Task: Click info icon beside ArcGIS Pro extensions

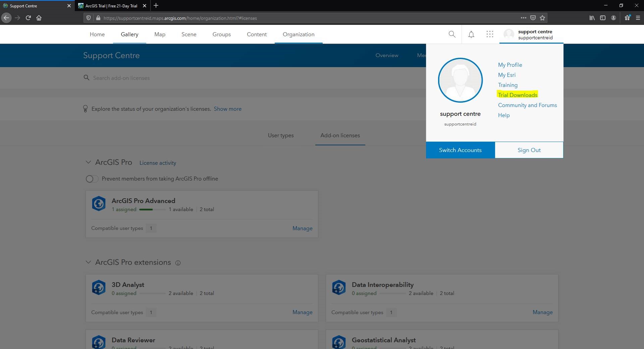Action: (178, 263)
